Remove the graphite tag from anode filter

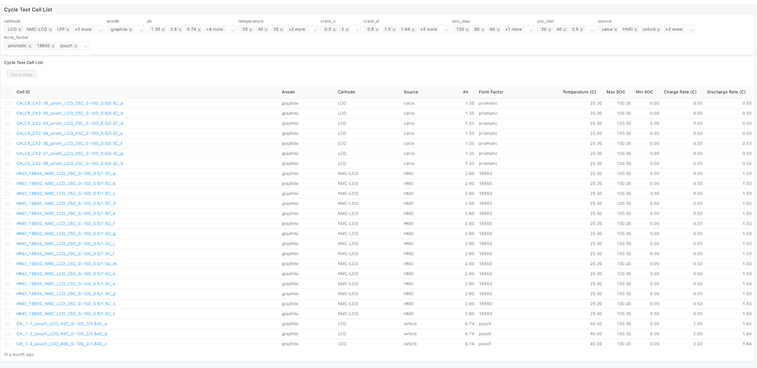(x=130, y=29)
